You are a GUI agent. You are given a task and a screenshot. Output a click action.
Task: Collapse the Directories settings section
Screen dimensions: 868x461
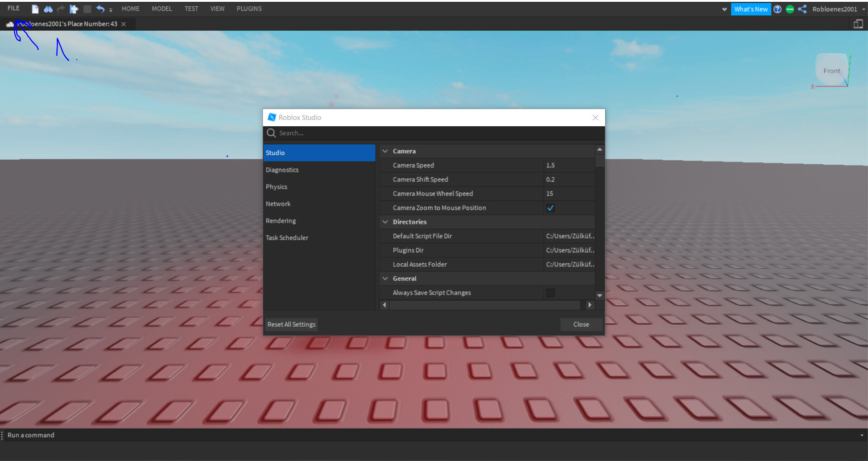[385, 222]
